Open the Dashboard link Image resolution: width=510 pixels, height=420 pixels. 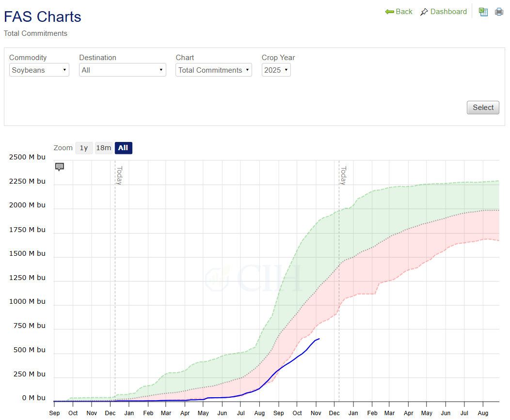pyautogui.click(x=448, y=12)
